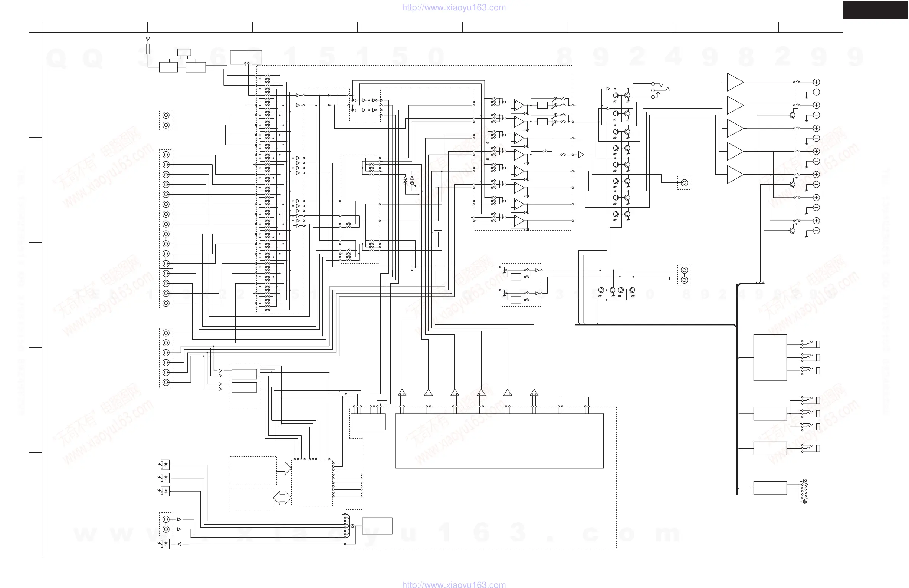Click the circled-X symbol beside the bottom box
The width and height of the screenshot is (909, 588).
click(352, 526)
